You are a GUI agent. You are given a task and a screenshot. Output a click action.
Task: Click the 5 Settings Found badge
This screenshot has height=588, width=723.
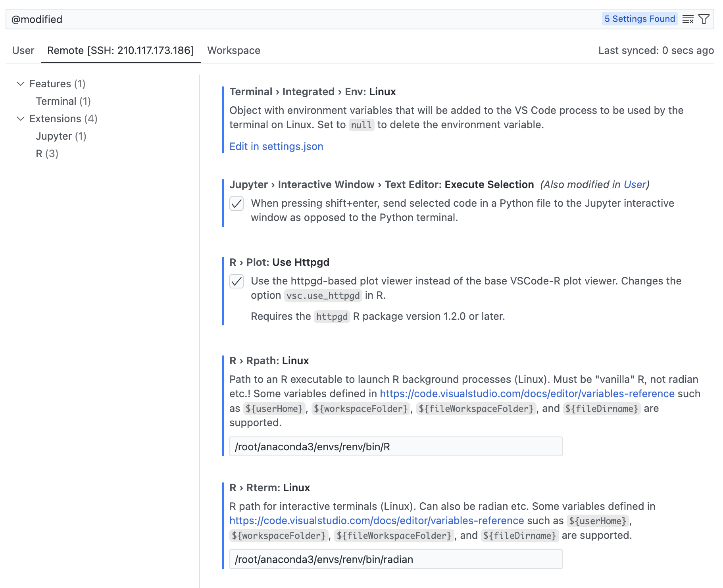pos(639,19)
